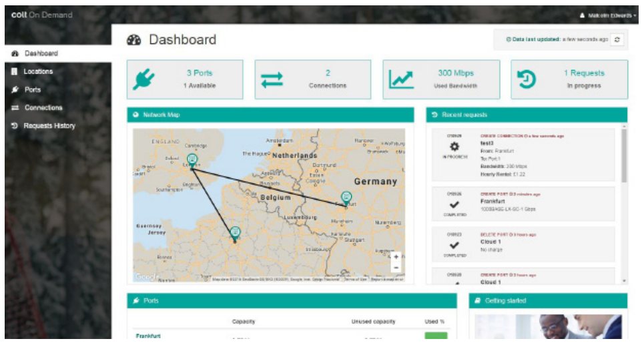Select the Frankfurt map marker pin
The width and height of the screenshot is (644, 347).
(x=346, y=197)
